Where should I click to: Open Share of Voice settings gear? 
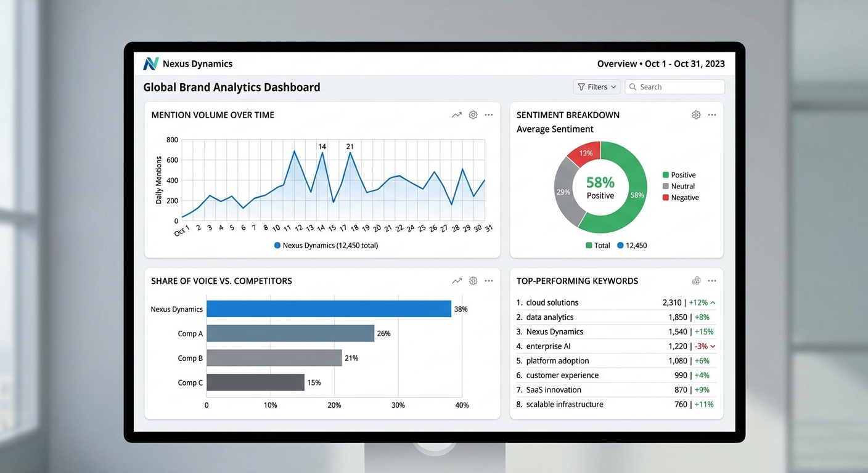tap(473, 280)
